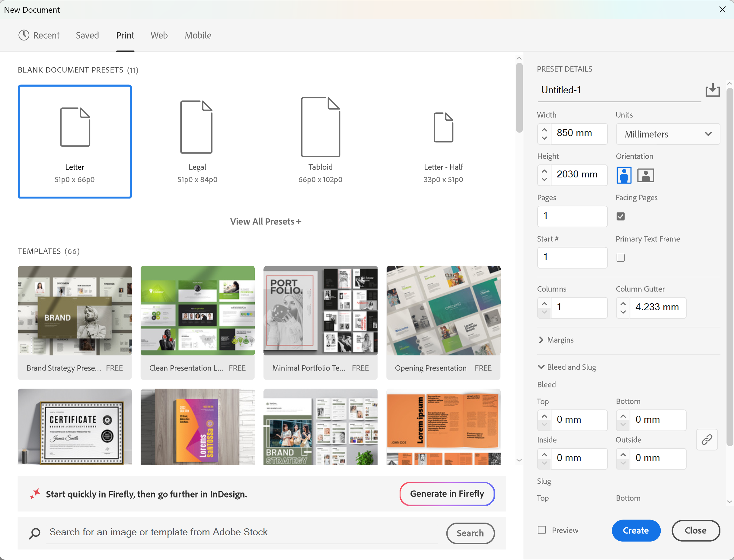Open Brand Strategy Presentation template thumbnail
Viewport: 734px width, 560px height.
pos(75,310)
